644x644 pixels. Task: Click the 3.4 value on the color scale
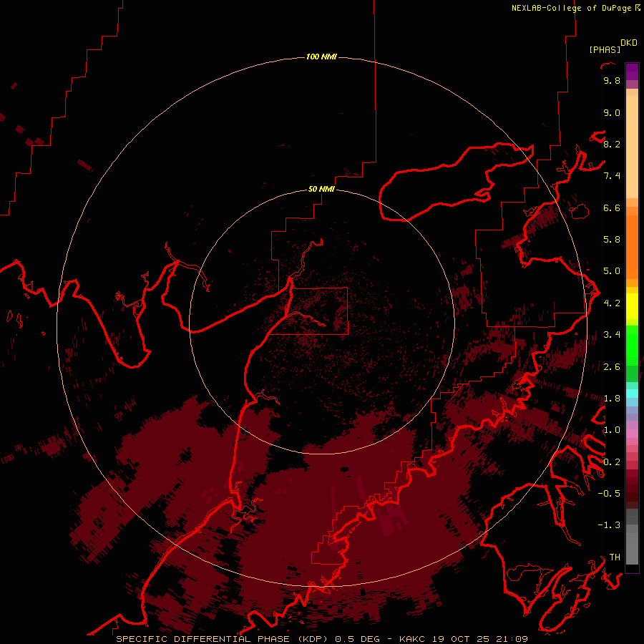pyautogui.click(x=612, y=334)
